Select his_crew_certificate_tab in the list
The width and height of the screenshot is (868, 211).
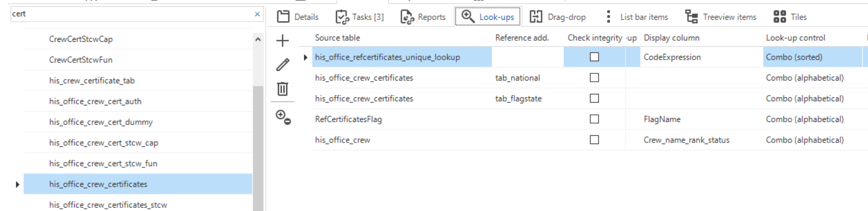tap(138, 81)
